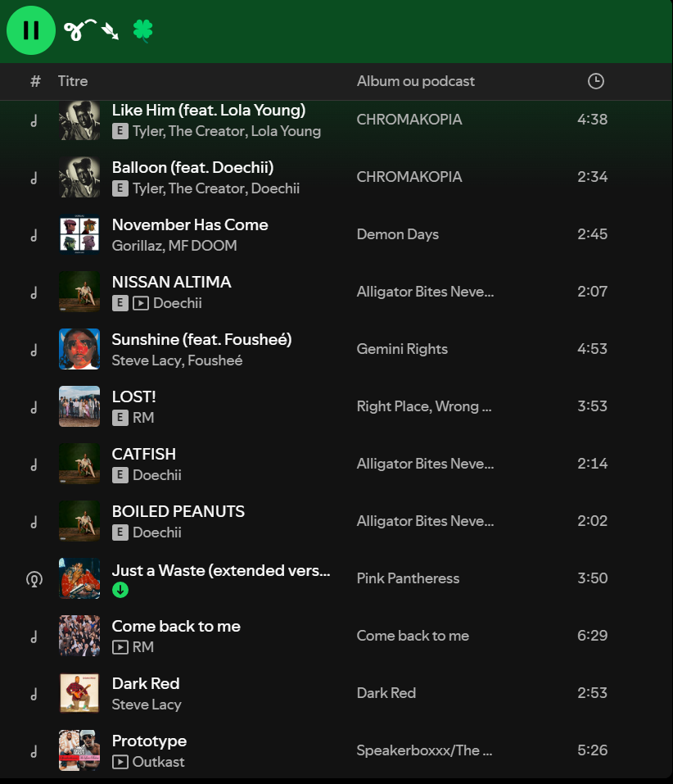Open the Speakerboxxx/The ... album link
The height and width of the screenshot is (784, 673).
[425, 750]
